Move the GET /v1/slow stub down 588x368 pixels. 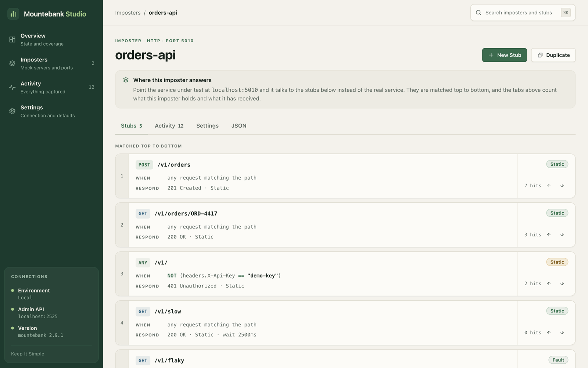click(562, 333)
